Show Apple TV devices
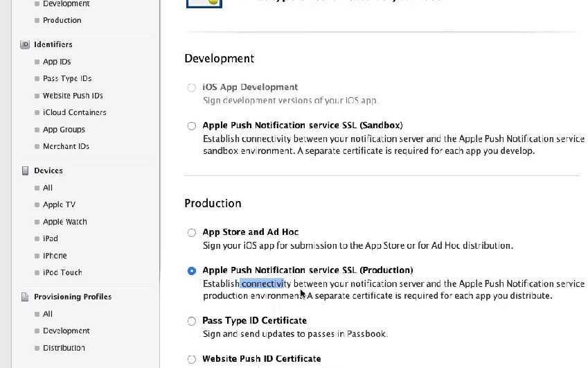The image size is (588, 368). [59, 204]
